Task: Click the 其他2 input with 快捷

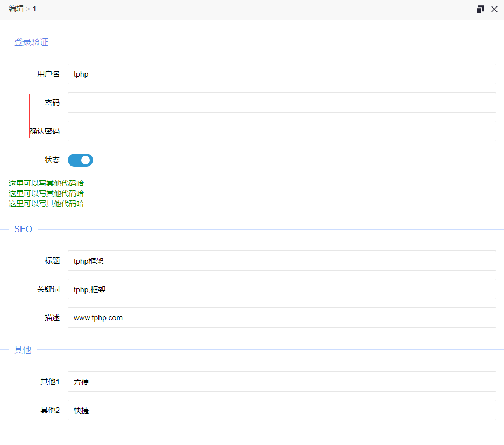Action: pyautogui.click(x=282, y=410)
